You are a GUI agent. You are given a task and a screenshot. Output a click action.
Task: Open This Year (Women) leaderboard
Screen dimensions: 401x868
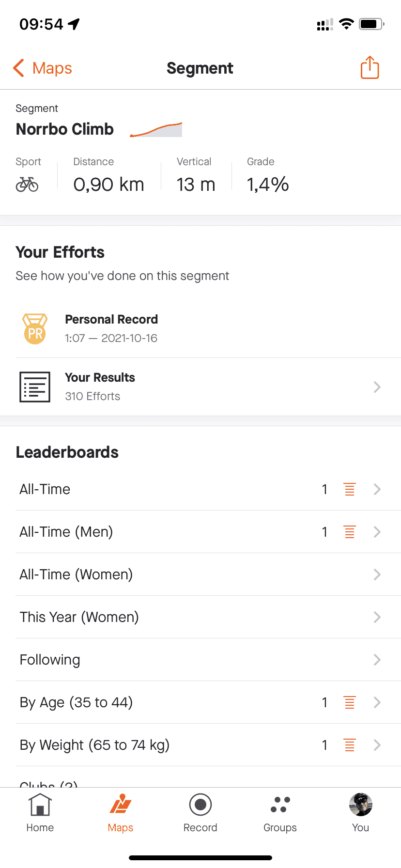(79, 617)
